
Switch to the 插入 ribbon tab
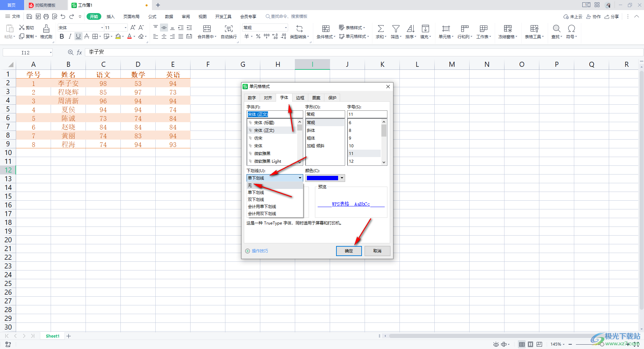[111, 16]
